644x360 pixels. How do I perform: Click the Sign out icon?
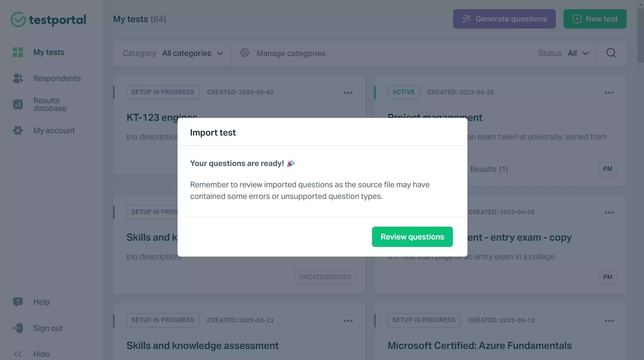point(18,328)
